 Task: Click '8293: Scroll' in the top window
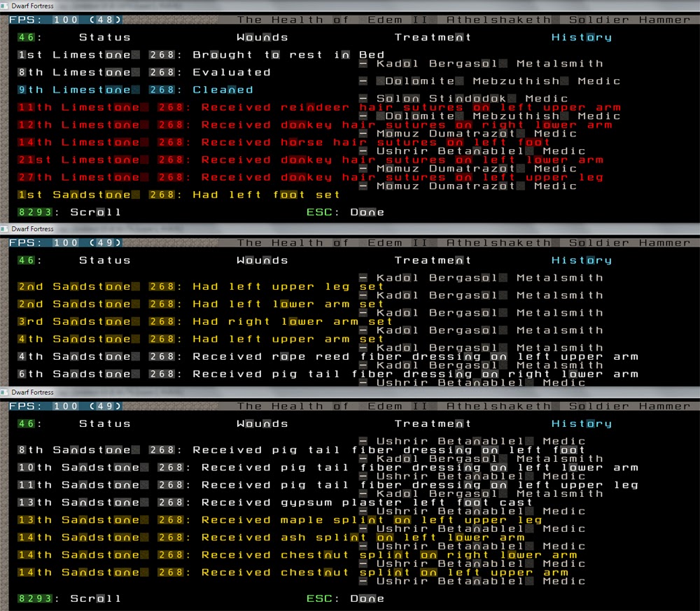point(69,213)
